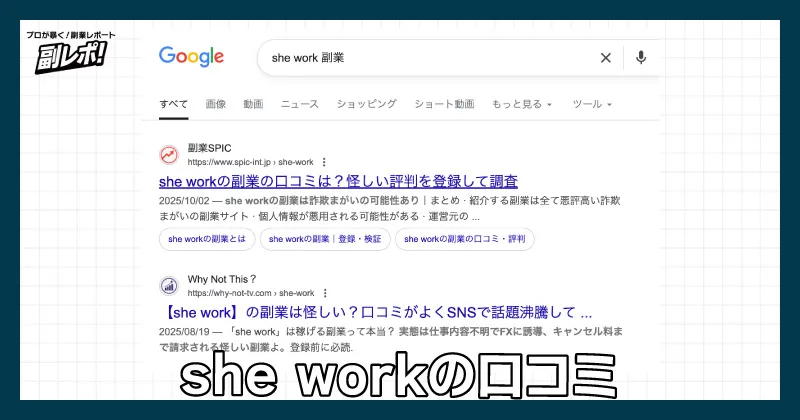Viewport: 800px width, 420px height.
Task: Expand the もっと見る dropdown
Action: pos(522,104)
